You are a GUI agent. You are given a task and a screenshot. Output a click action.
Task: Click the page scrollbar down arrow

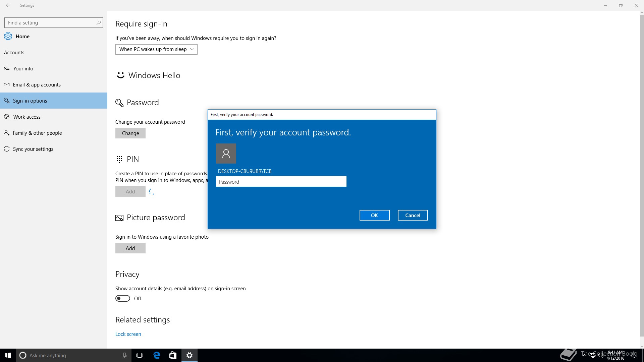point(642,347)
